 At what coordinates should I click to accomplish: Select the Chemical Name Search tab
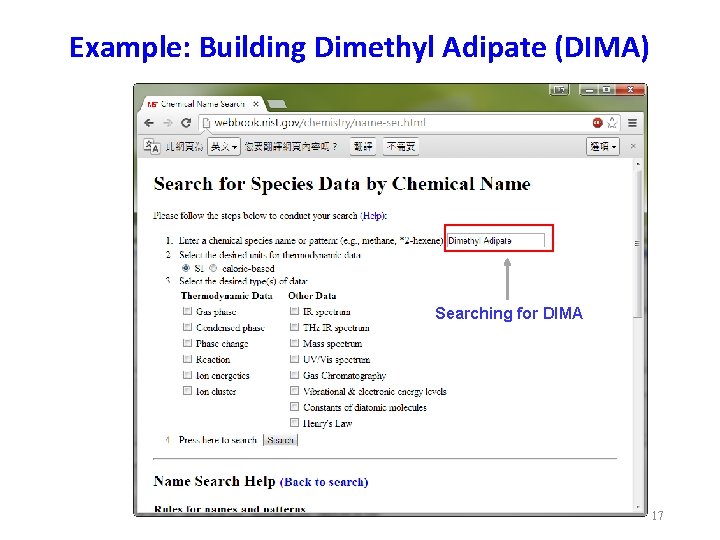[x=202, y=104]
